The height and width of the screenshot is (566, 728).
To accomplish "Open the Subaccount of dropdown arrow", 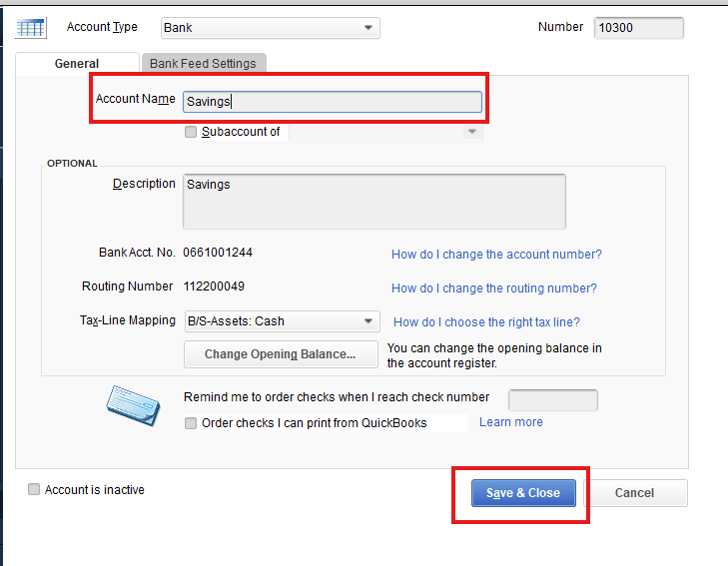I will click(x=471, y=132).
